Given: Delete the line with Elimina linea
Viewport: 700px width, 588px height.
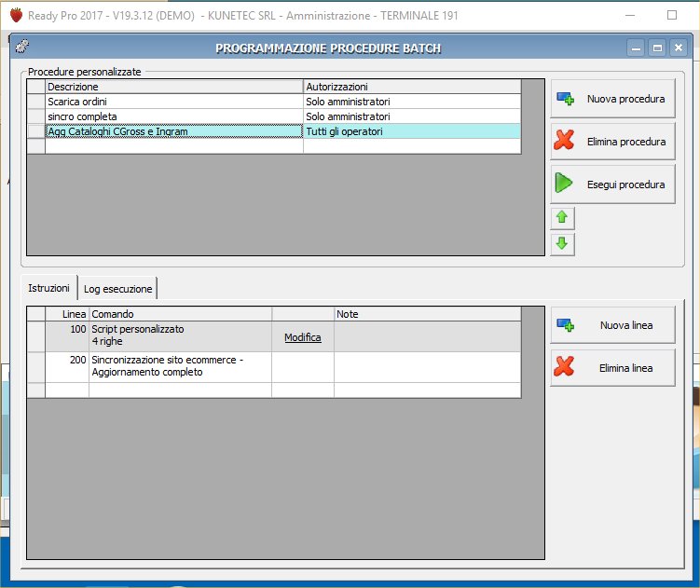Looking at the screenshot, I should (612, 368).
